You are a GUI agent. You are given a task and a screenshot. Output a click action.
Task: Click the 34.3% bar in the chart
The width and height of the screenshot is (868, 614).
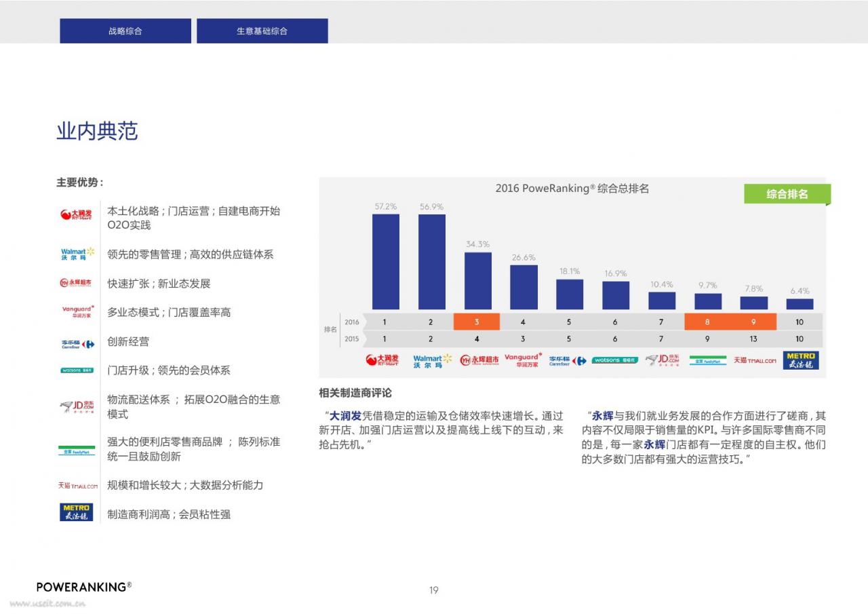[478, 281]
